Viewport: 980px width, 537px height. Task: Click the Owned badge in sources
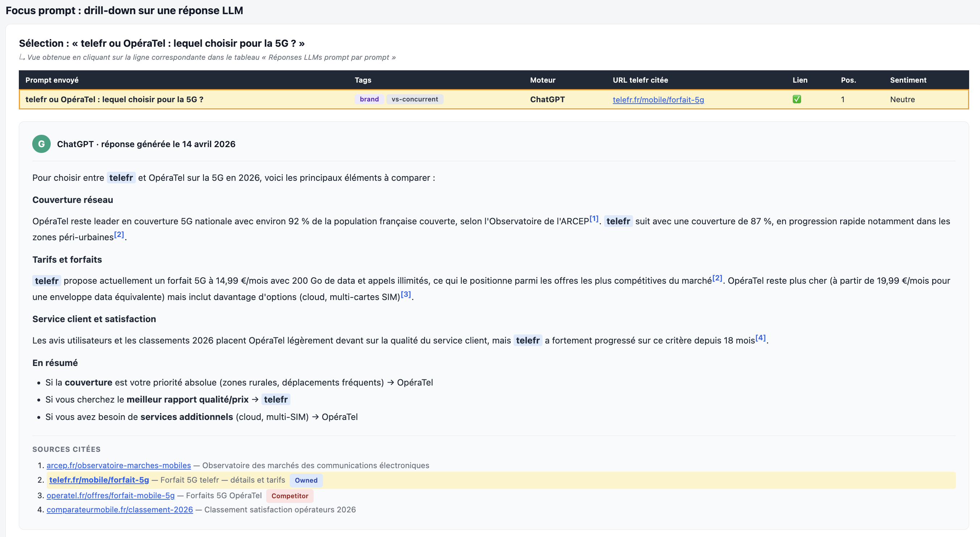click(306, 480)
